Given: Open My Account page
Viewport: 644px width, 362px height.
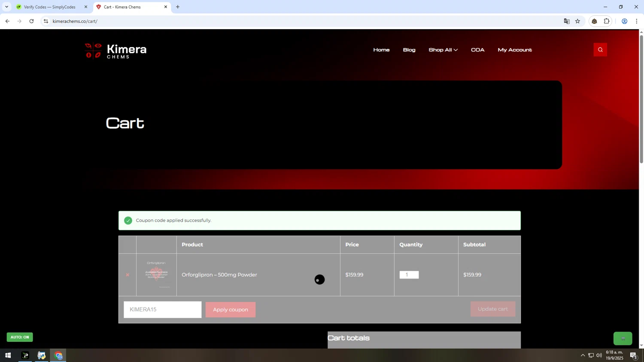Looking at the screenshot, I should point(515,50).
